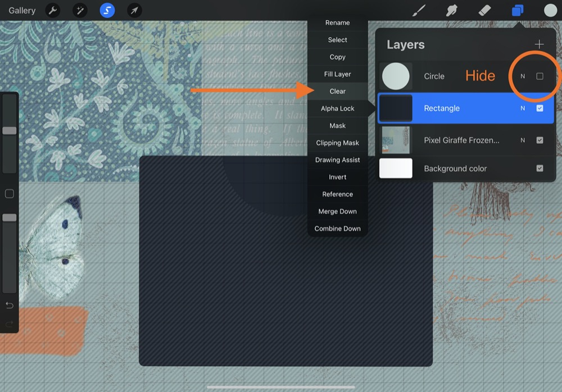Screen dimensions: 562x392
Task: Add a new layer with plus icon
Action: [539, 44]
